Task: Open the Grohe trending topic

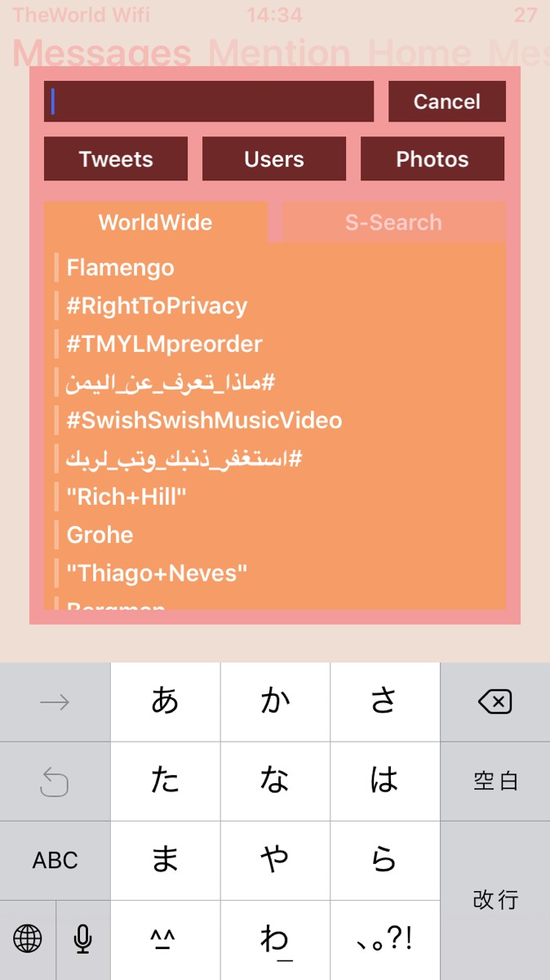Action: tap(100, 535)
